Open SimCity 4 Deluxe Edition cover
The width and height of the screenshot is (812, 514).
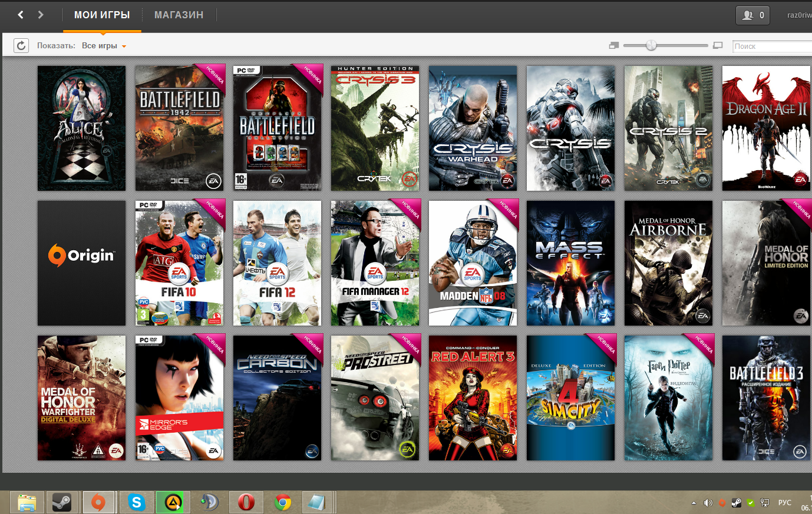[570, 398]
